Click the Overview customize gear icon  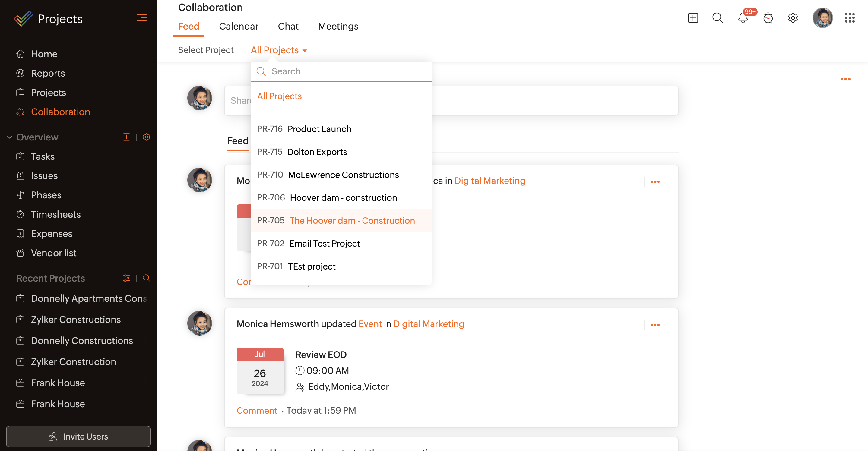coord(146,137)
